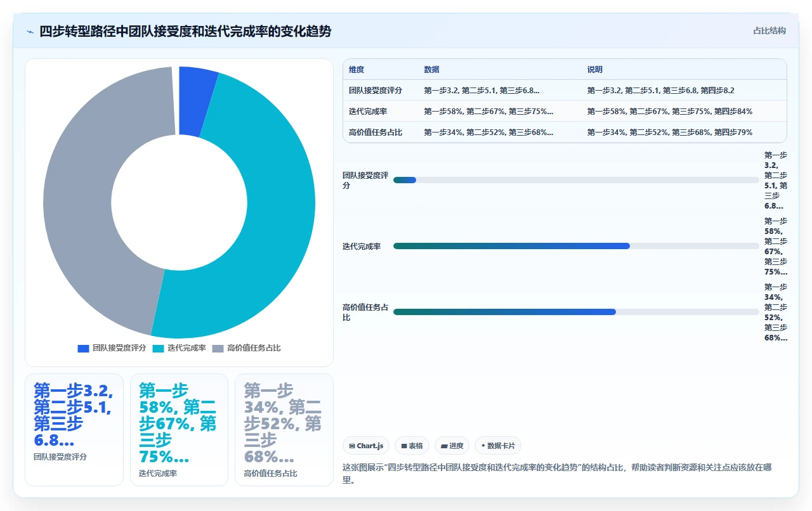The image size is (812, 511).
Task: Click the description cell ending 第四步84%
Action: [x=670, y=112]
